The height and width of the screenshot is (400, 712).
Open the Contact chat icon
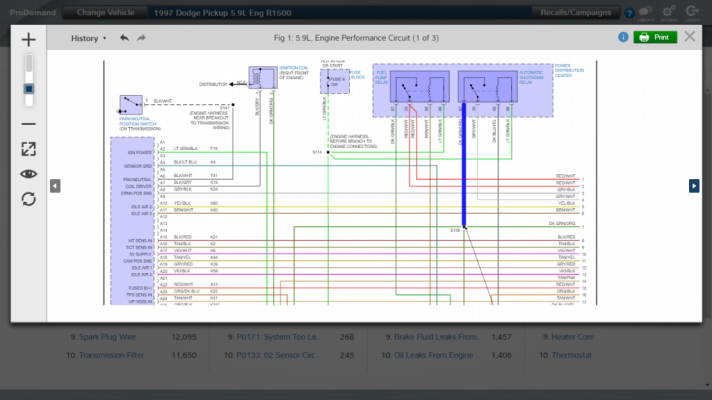point(645,13)
